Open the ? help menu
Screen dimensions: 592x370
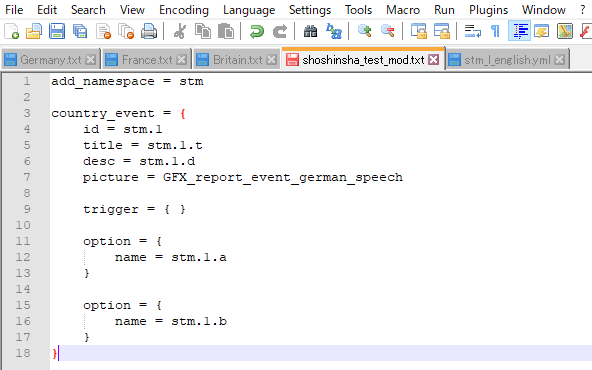(x=583, y=9)
